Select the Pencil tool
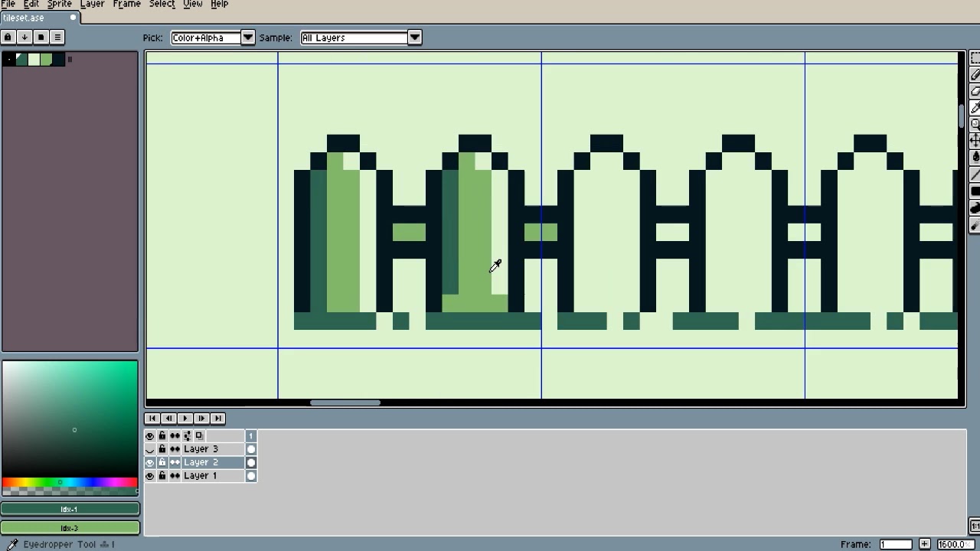This screenshot has width=980, height=551. point(975,75)
